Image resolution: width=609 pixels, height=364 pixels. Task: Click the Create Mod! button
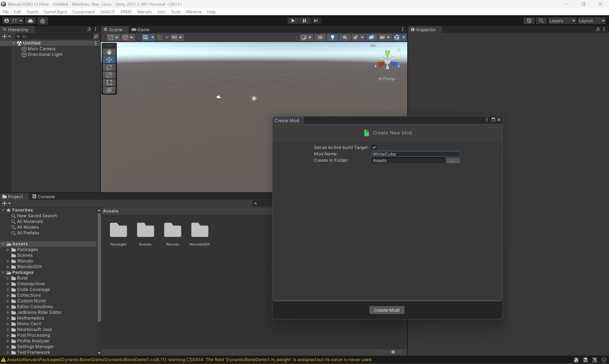[x=387, y=310]
